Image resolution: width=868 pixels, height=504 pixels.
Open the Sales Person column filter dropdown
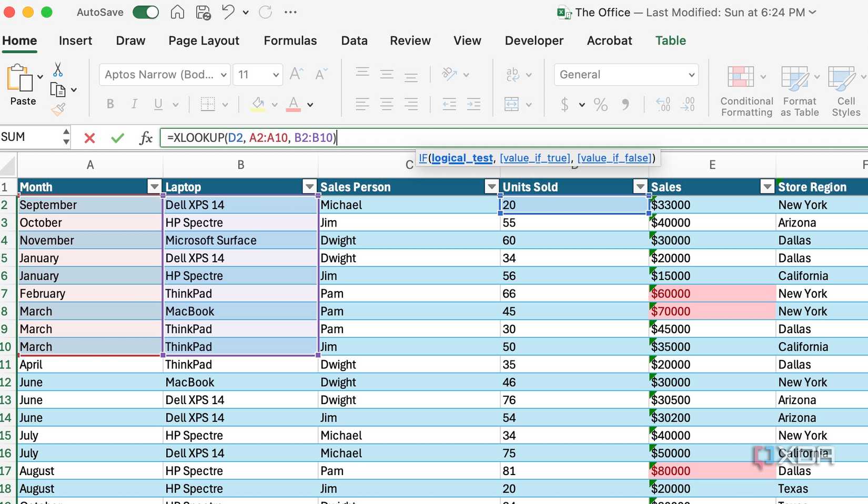tap(491, 187)
